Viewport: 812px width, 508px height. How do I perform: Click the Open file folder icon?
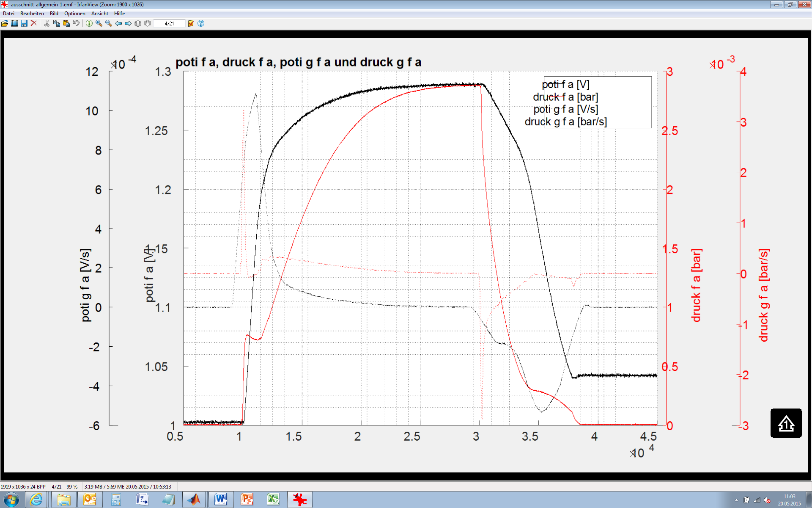pyautogui.click(x=5, y=23)
